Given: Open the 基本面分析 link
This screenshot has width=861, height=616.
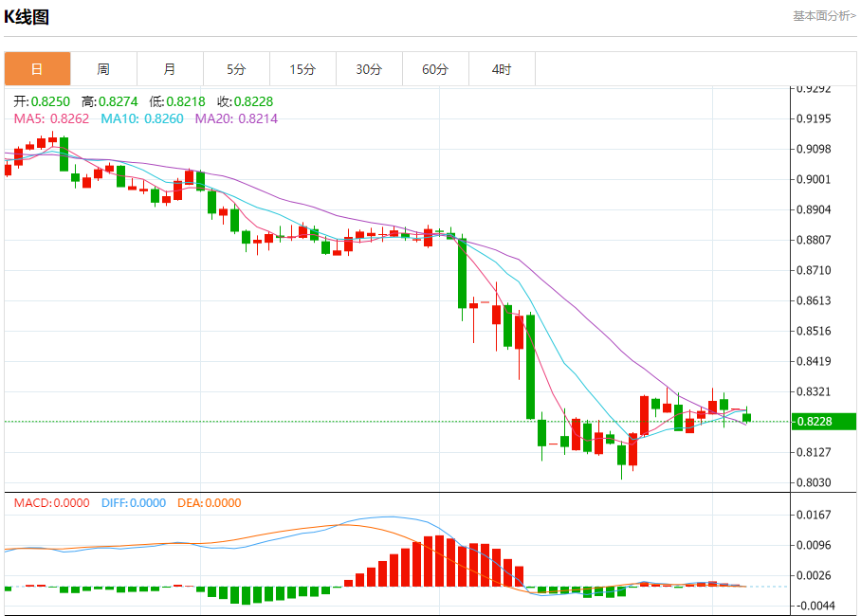Looking at the screenshot, I should (824, 16).
